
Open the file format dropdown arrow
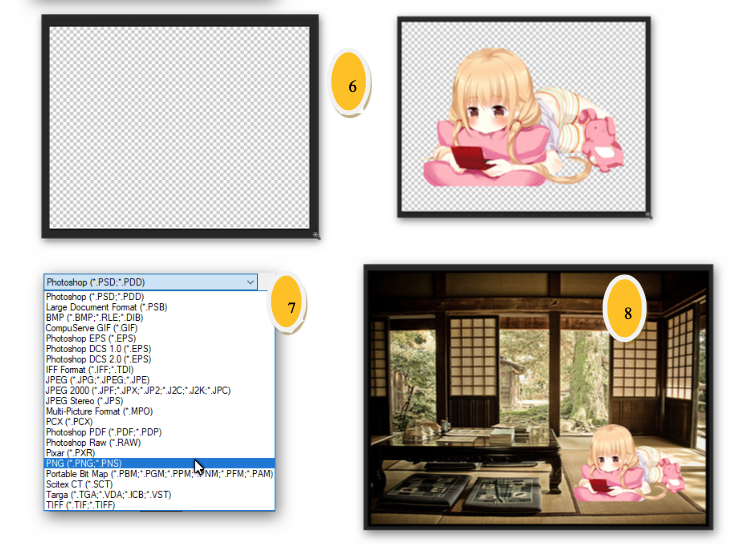pyautogui.click(x=249, y=282)
